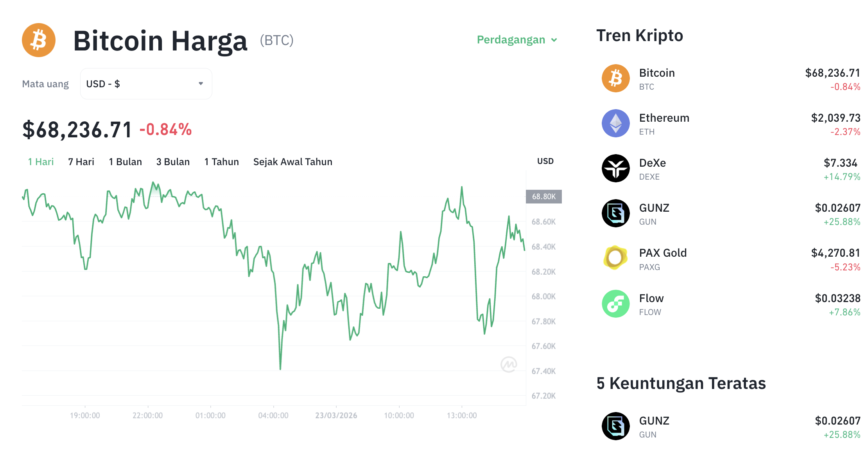Select the 1 Bulan time range
This screenshot has width=868, height=450.
[125, 161]
